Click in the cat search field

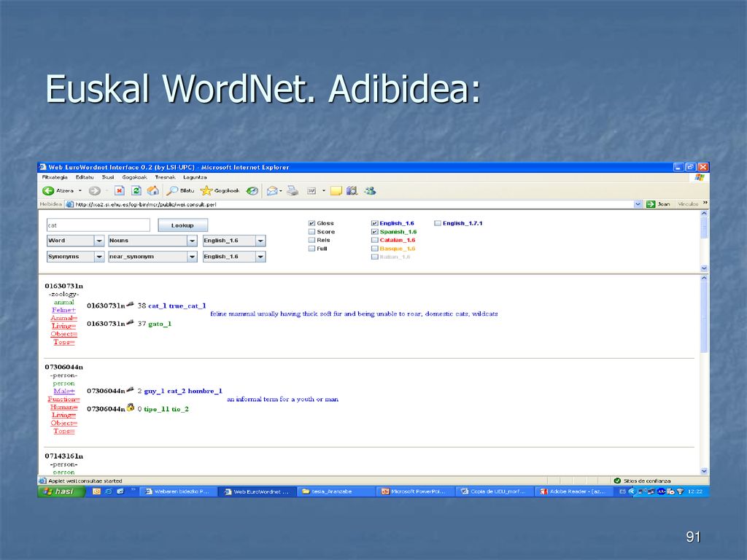(98, 225)
